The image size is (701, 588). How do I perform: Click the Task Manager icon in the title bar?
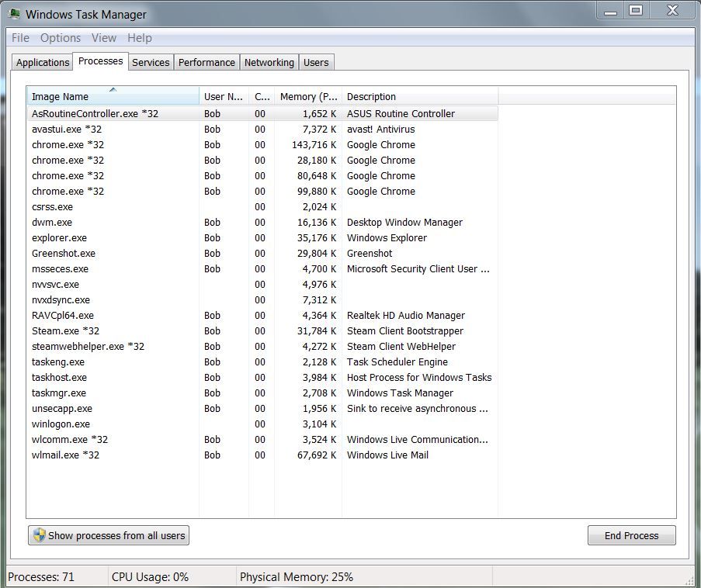pos(14,13)
